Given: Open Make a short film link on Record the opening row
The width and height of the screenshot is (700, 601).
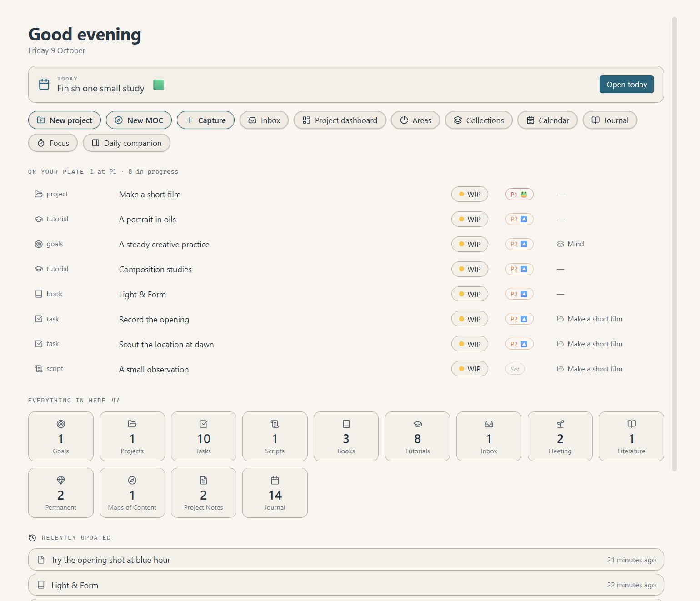Looking at the screenshot, I should 590,319.
